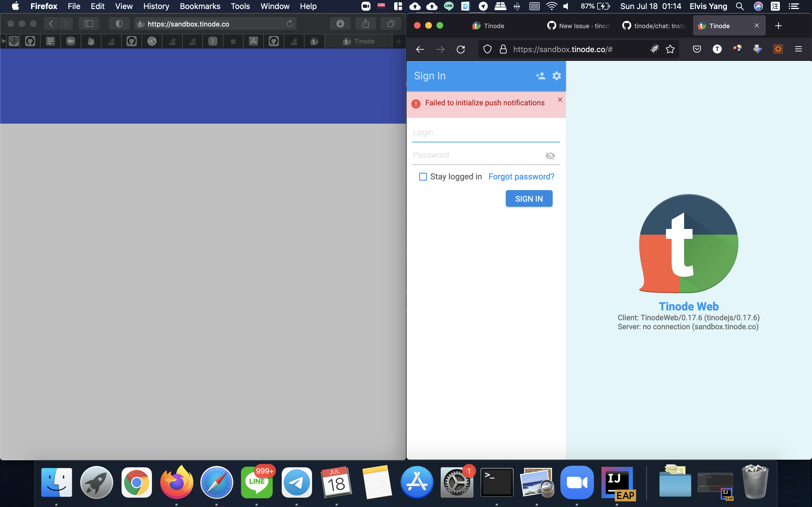812x507 pixels.
Task: Open Tinode settings via the gear icon
Action: (x=556, y=76)
